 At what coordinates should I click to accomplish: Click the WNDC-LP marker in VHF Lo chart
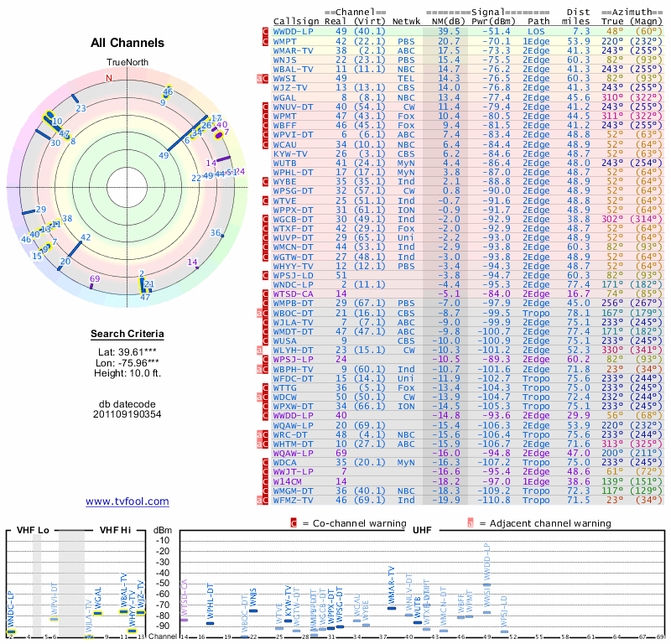11,631
